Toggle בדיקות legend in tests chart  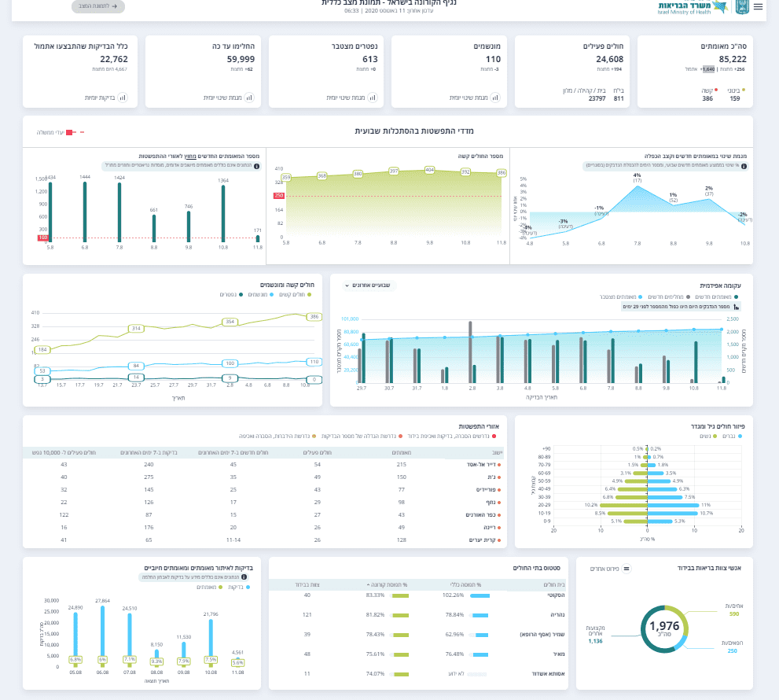click(x=239, y=588)
